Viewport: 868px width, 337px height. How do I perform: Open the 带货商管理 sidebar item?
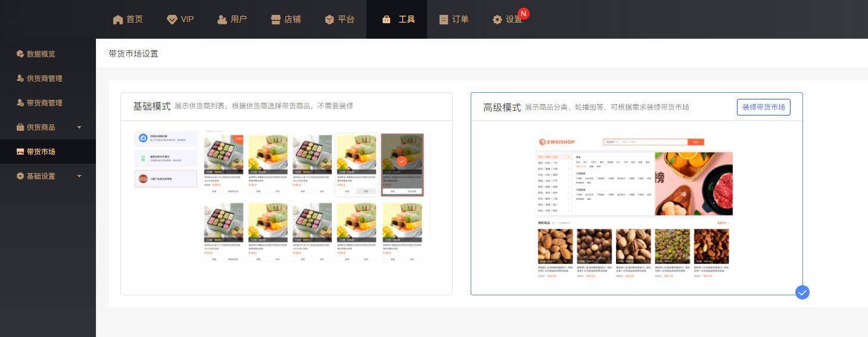pos(44,103)
